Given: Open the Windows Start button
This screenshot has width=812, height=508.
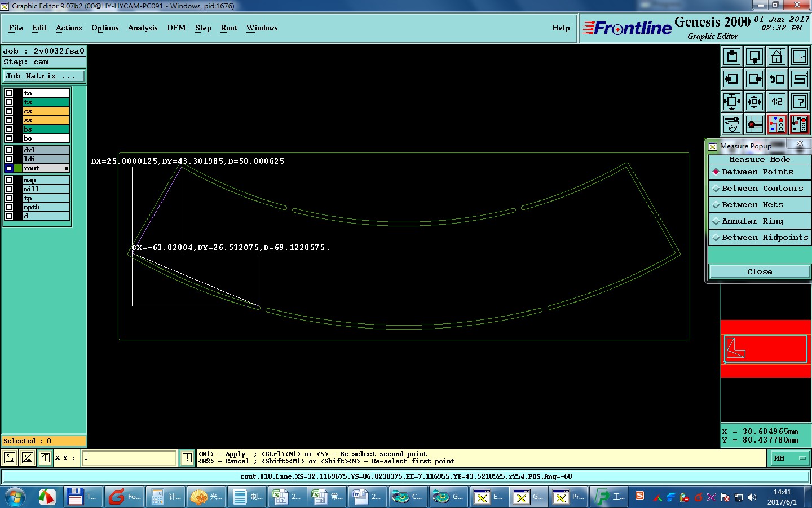Looking at the screenshot, I should pyautogui.click(x=15, y=497).
